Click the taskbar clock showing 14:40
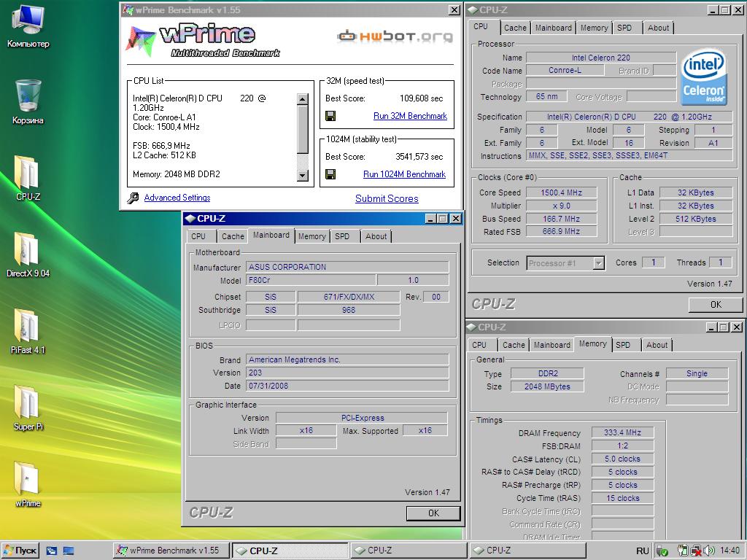 (x=729, y=551)
